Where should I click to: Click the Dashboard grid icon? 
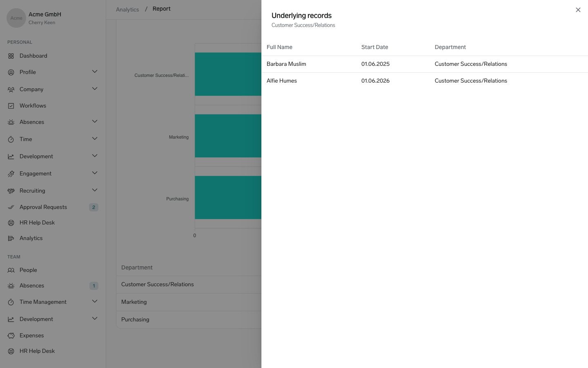pyautogui.click(x=11, y=56)
